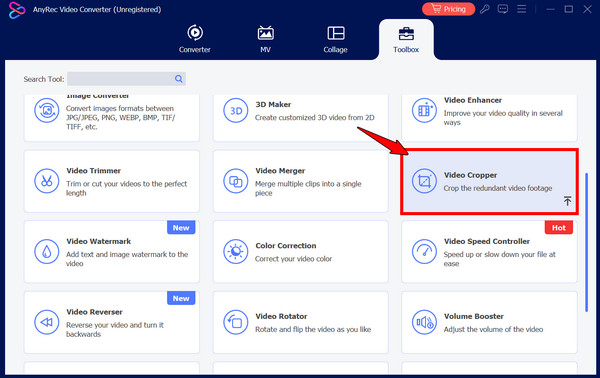Click the 'Search Tool:' label
The image size is (600, 378).
tap(44, 79)
